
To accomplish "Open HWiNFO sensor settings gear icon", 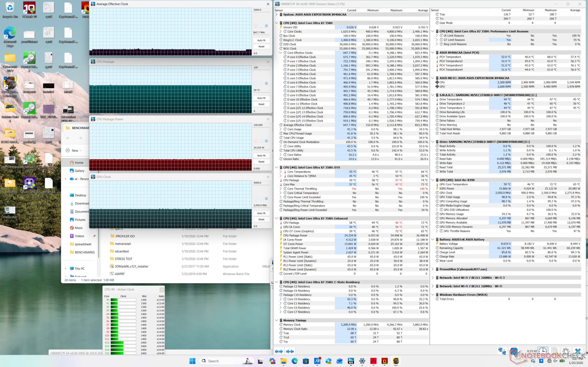I will [566, 351].
